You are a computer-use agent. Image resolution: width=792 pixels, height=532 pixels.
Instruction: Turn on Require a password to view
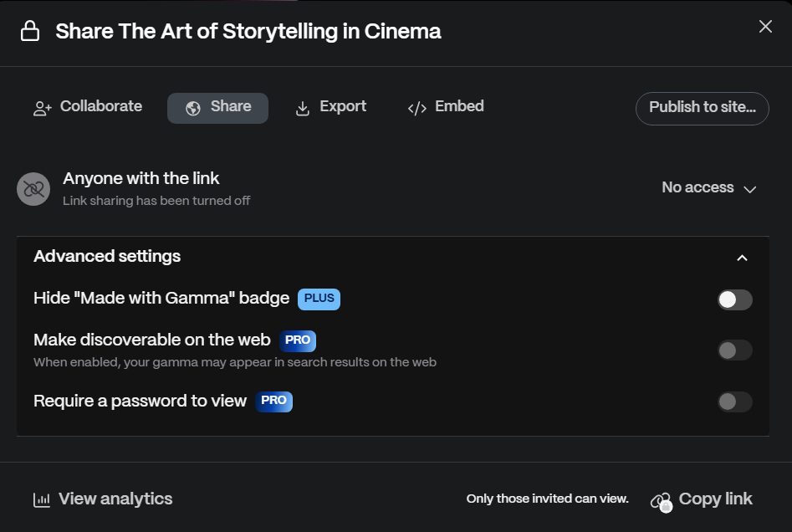(734, 402)
